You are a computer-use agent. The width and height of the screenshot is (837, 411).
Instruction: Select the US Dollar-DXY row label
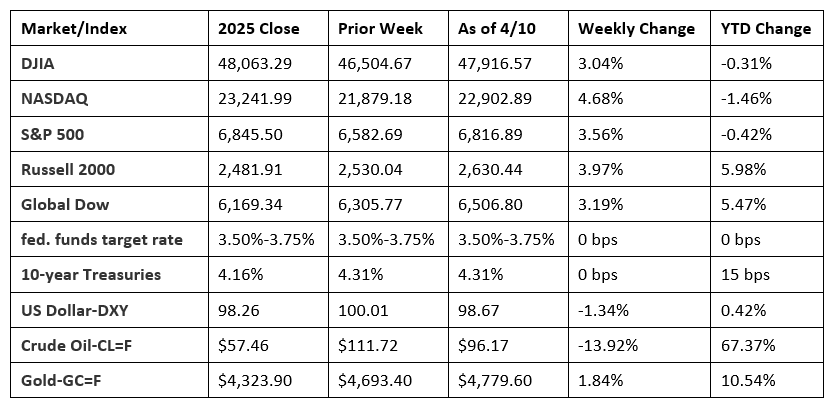tap(71, 311)
